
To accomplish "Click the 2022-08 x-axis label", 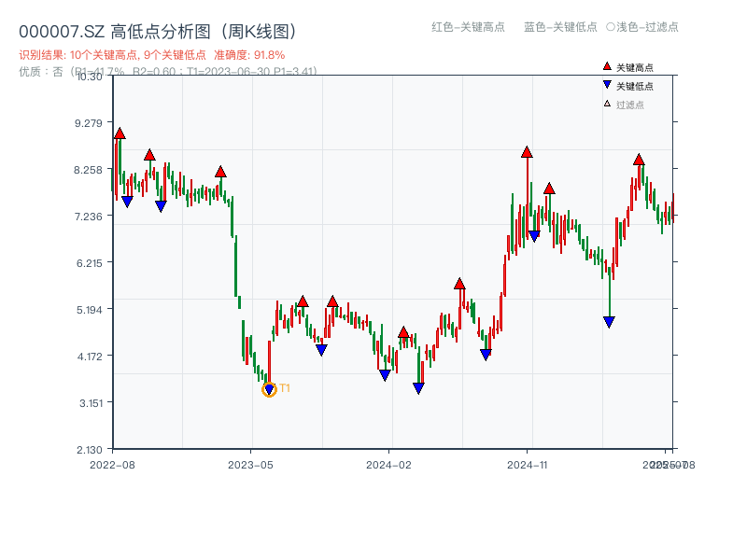I will coord(112,465).
